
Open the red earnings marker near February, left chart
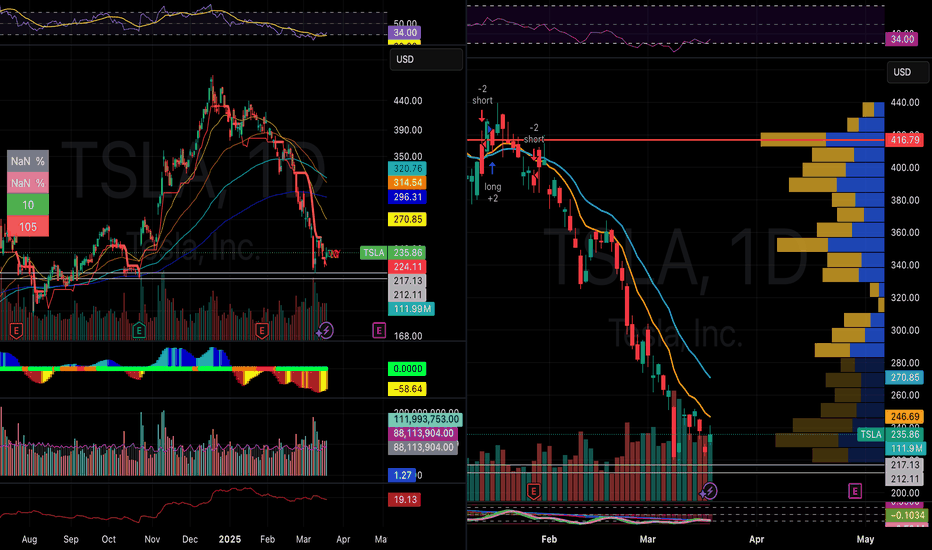[x=262, y=331]
